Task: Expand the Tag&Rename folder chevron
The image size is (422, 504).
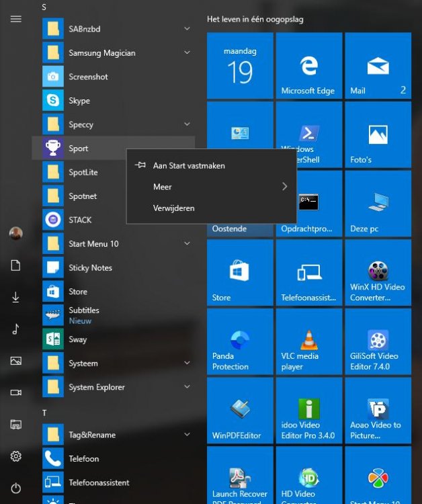Action: coord(187,435)
